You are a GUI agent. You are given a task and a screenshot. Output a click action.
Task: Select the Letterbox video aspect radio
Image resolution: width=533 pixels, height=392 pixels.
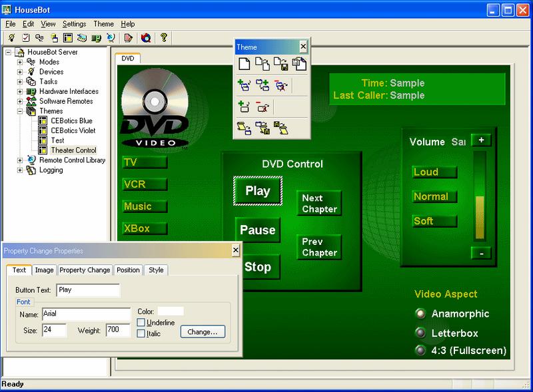pos(420,333)
